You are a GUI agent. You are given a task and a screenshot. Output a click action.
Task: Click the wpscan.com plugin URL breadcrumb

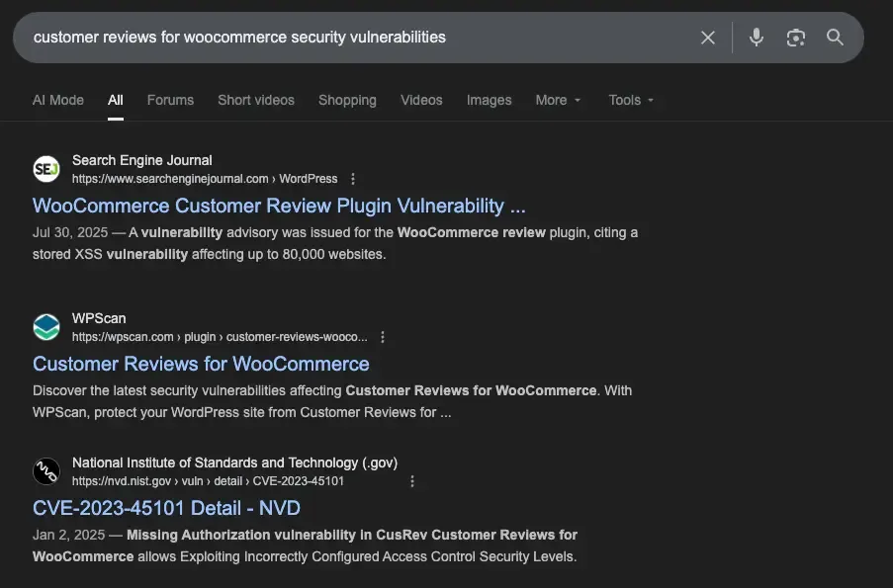(220, 337)
